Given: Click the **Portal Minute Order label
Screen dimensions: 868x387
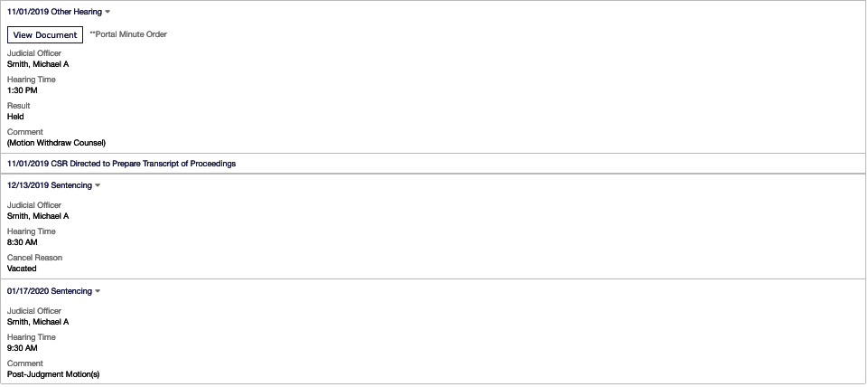Looking at the screenshot, I should (x=128, y=35).
